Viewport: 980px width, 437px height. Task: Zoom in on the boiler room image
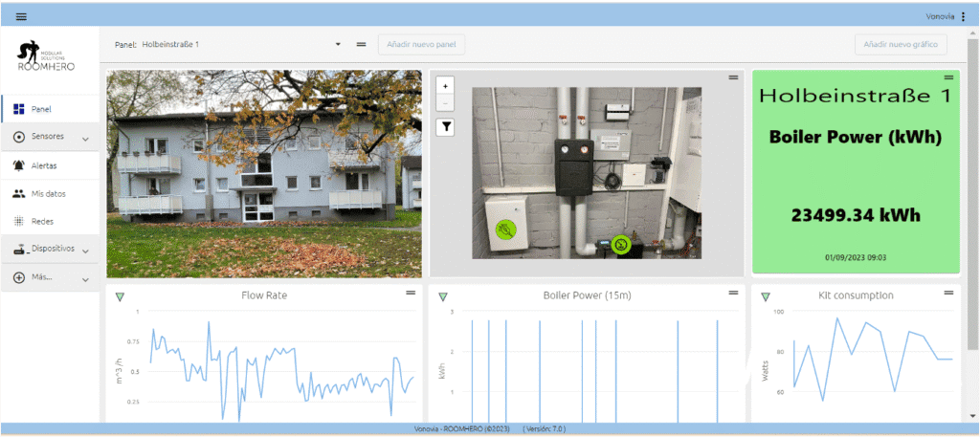(445, 86)
